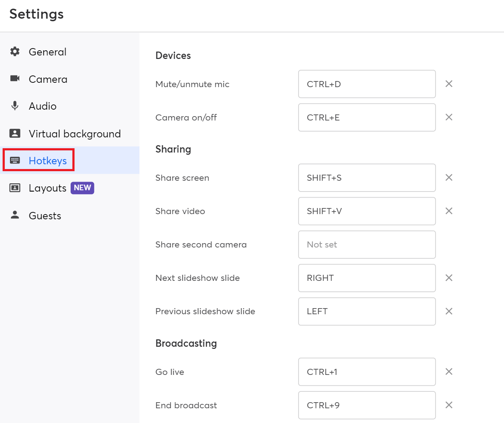504x423 pixels.
Task: Click the Camera icon in sidebar
Action: [15, 78]
